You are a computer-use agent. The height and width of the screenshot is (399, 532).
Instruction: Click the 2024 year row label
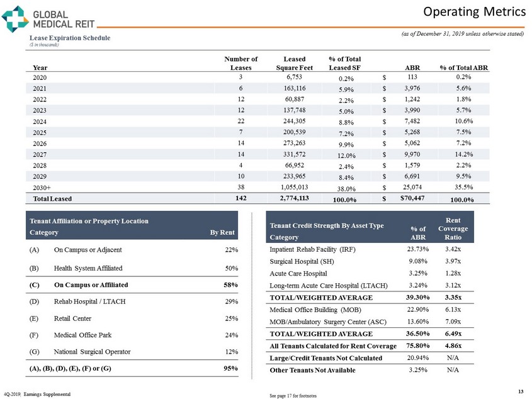(40, 121)
